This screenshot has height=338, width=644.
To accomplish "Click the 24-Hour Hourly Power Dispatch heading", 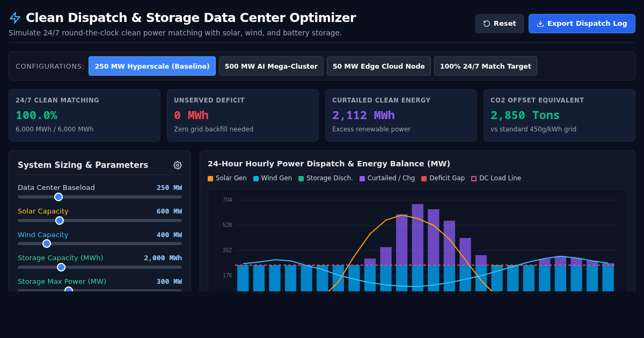I will (329, 164).
